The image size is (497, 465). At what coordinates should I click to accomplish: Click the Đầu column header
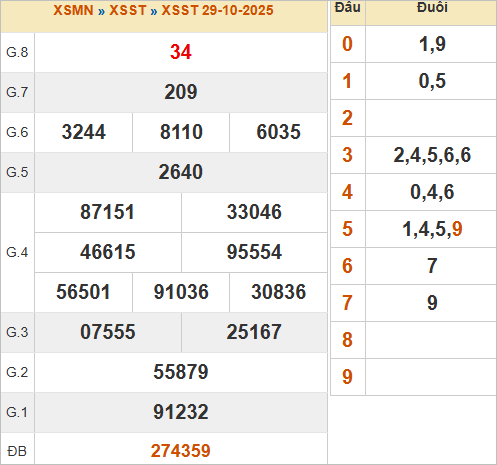pyautogui.click(x=348, y=7)
